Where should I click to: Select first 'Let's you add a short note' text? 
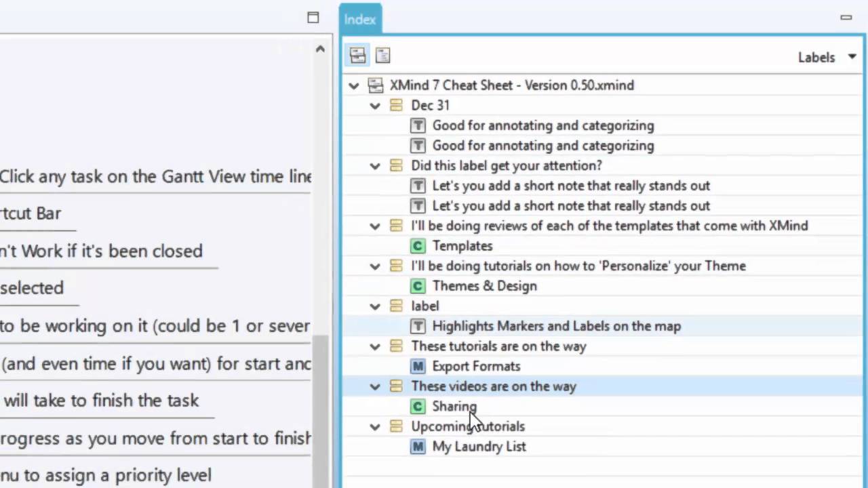(572, 186)
